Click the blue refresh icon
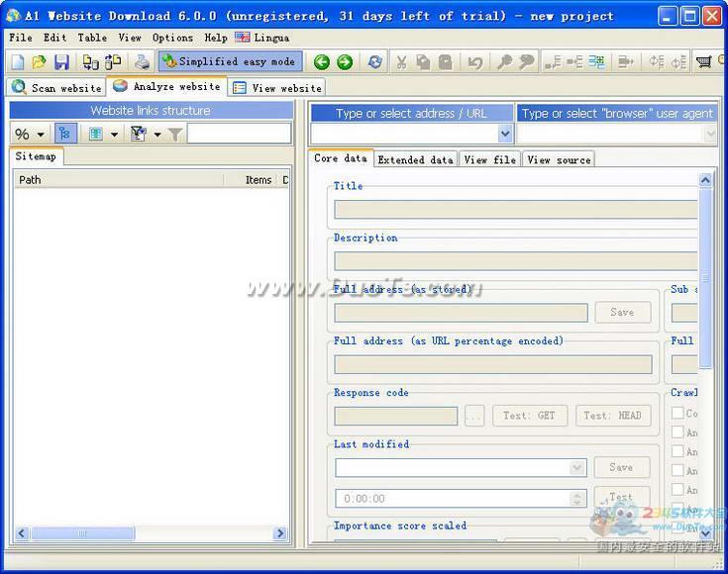The image size is (728, 574). (375, 61)
